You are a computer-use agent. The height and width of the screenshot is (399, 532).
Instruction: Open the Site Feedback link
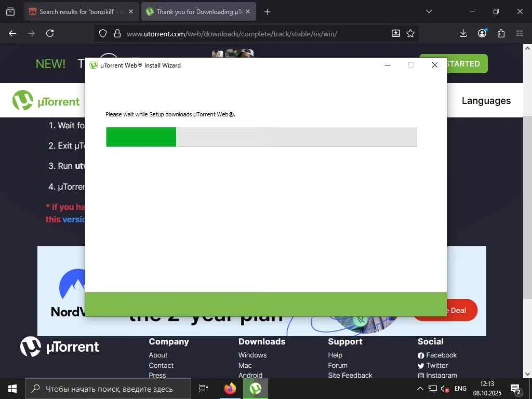tap(350, 375)
